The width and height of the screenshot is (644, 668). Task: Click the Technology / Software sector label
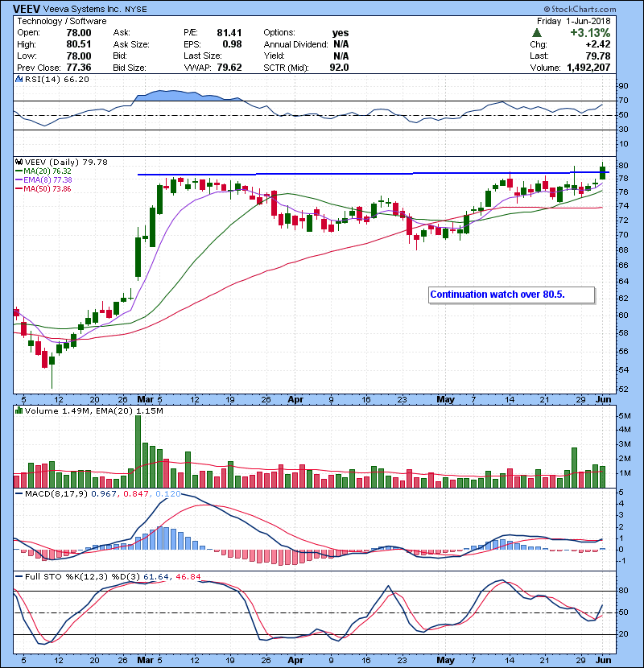coord(62,21)
